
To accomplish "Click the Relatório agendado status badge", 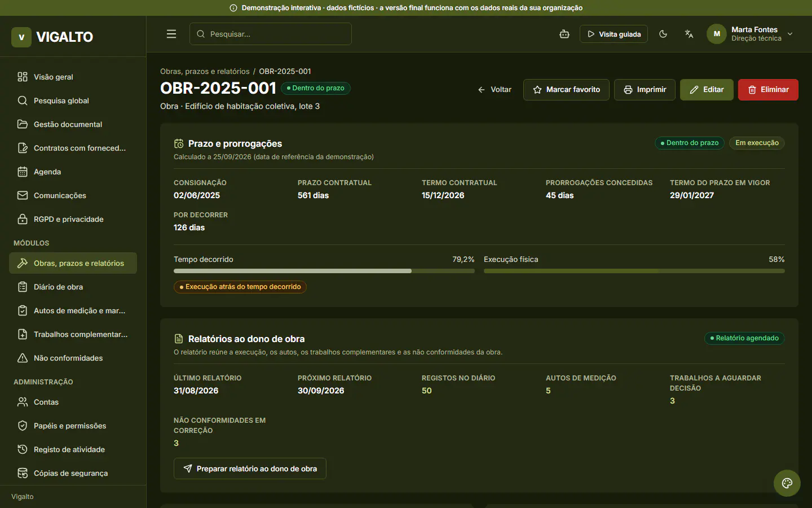I will 744,338.
